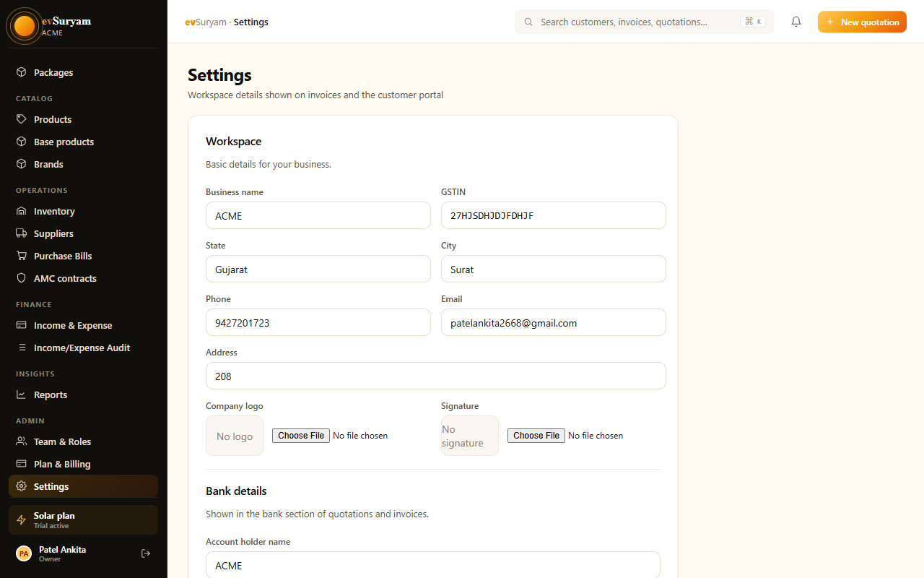Screen dimensions: 924x578
Task: Click the ⌘K shortcut badge
Action: (753, 22)
